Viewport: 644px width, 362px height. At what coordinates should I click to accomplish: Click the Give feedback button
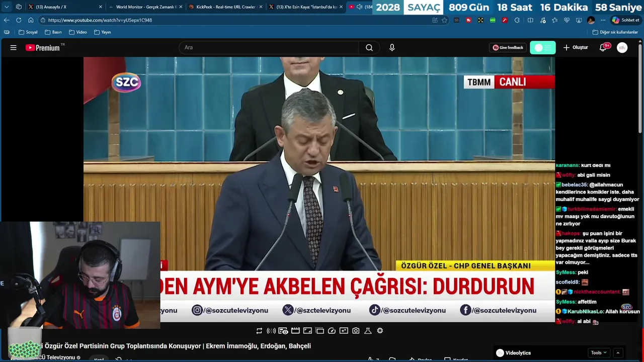click(x=508, y=48)
